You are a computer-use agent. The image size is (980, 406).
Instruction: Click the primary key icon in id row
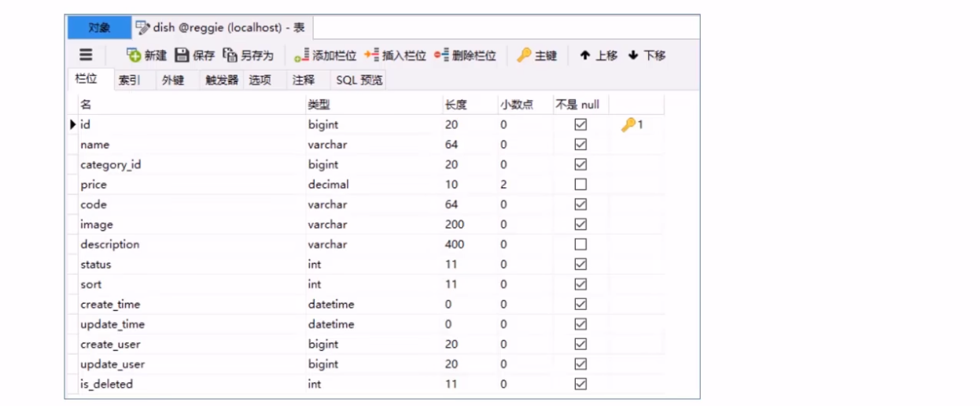click(x=628, y=124)
